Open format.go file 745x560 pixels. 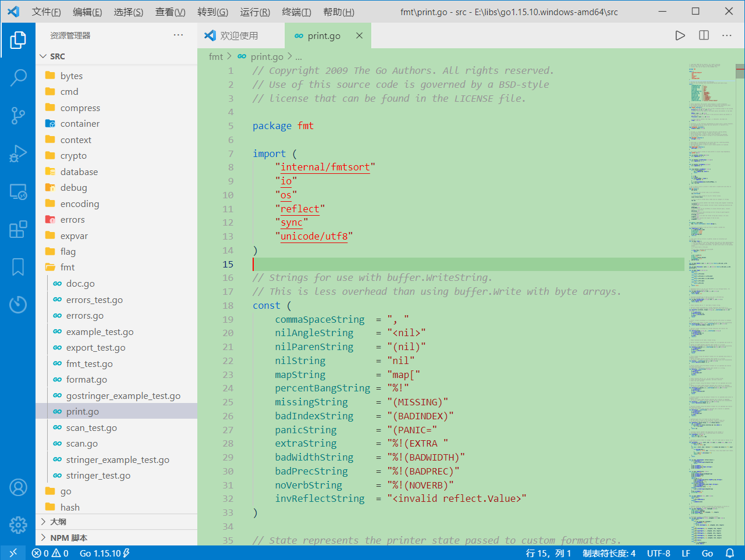click(116, 380)
